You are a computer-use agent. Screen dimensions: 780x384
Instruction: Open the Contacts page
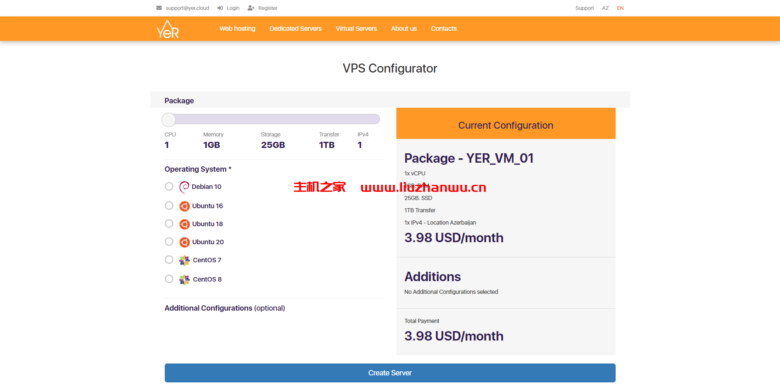click(x=444, y=29)
